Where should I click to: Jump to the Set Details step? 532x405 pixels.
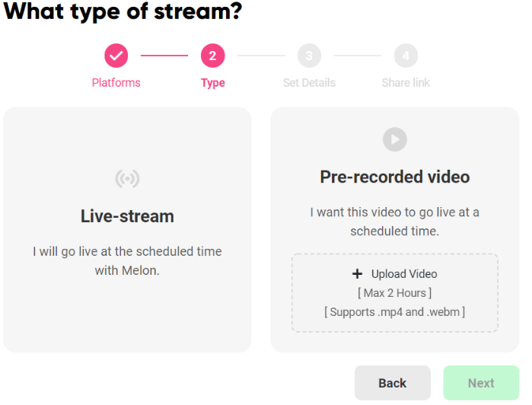tap(309, 83)
